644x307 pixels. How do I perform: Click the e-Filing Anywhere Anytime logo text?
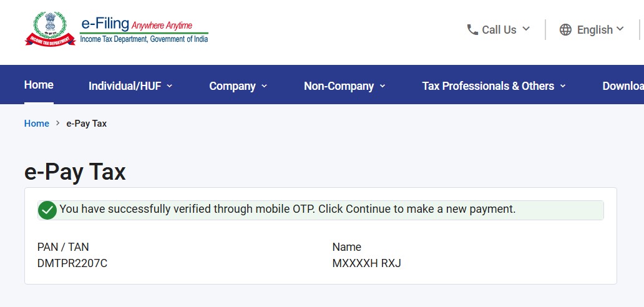(x=144, y=29)
